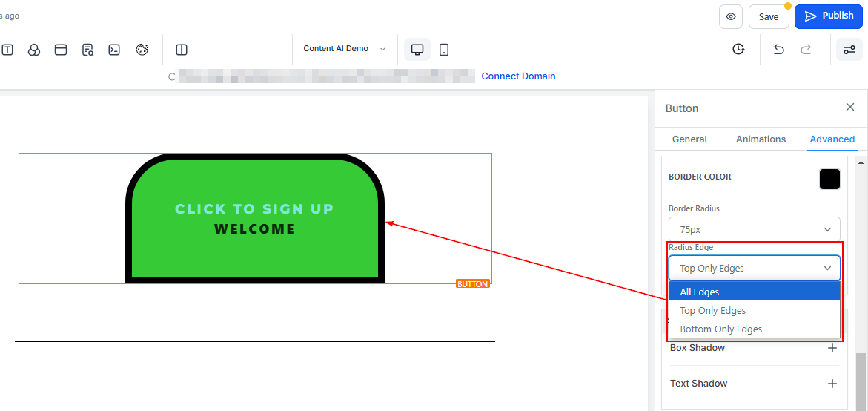The height and width of the screenshot is (411, 868).
Task: Click the Publish button
Action: [x=829, y=16]
